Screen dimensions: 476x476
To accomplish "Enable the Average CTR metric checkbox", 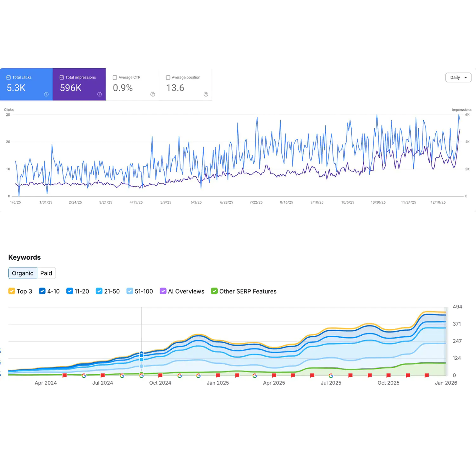I will (x=115, y=77).
